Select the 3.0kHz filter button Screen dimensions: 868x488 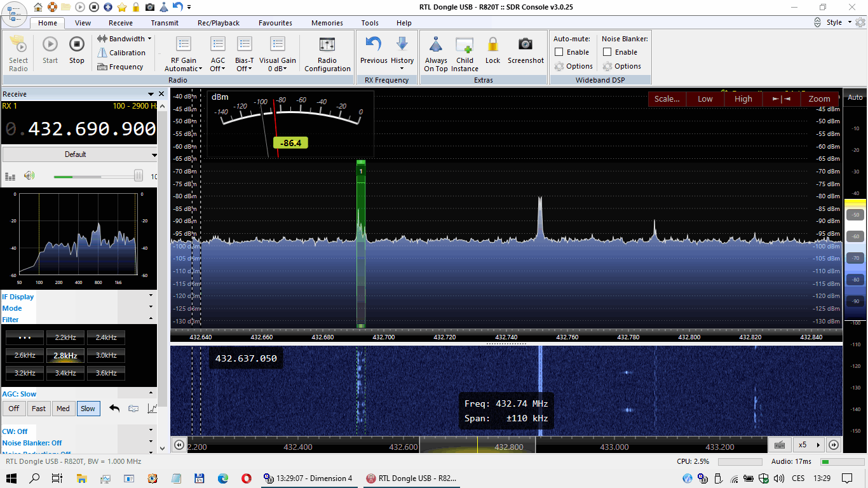click(106, 355)
